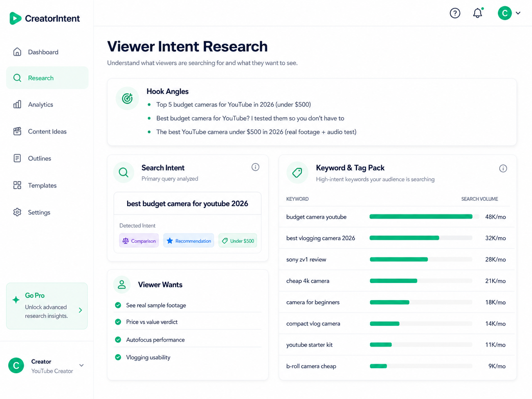The image size is (532, 399).
Task: Click the 'best vlogging camera 2026' volume bar
Action: pyautogui.click(x=421, y=238)
